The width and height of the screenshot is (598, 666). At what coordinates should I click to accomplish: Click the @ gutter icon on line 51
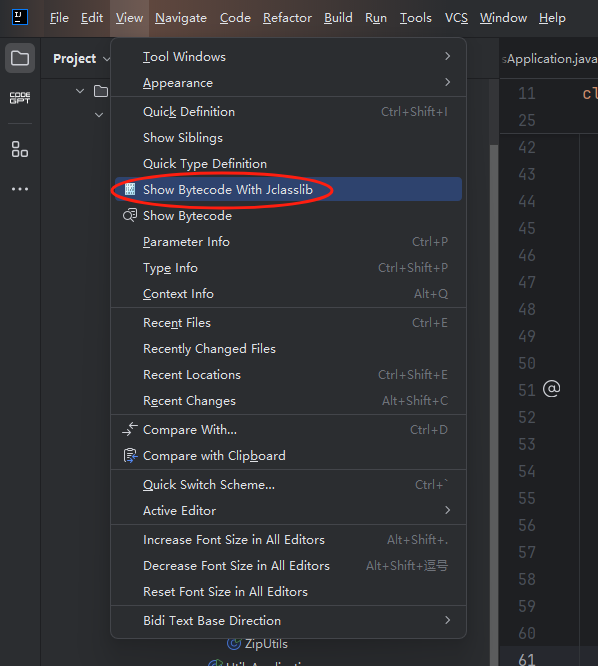click(x=551, y=389)
